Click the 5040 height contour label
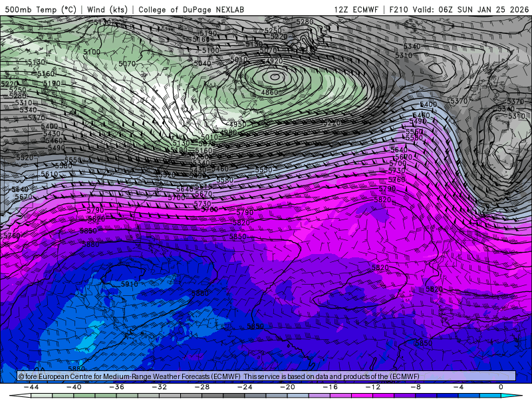 [202, 63]
